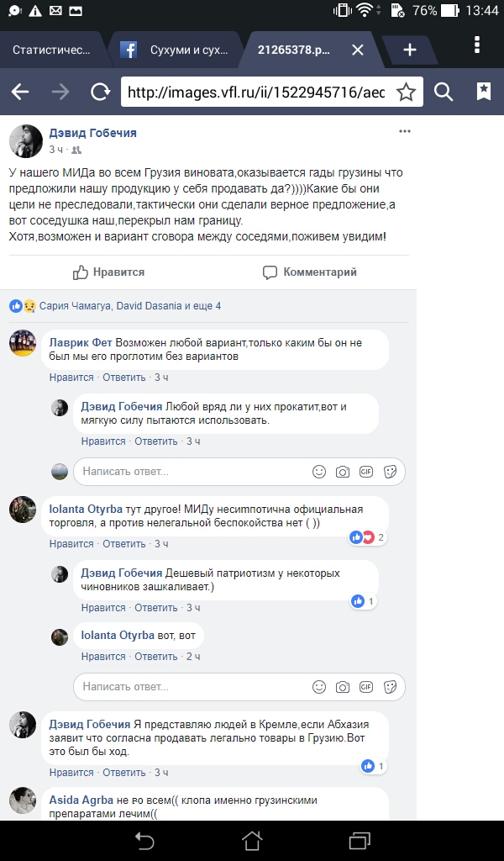Open the saved bookmarks icon
Image resolution: width=504 pixels, height=861 pixels.
pyautogui.click(x=484, y=92)
